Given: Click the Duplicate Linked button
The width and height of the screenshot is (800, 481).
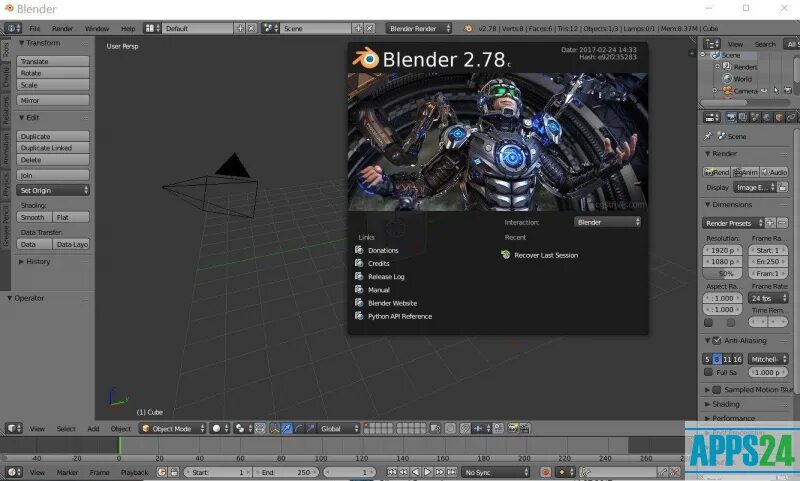Looking at the screenshot, I should (x=53, y=148).
